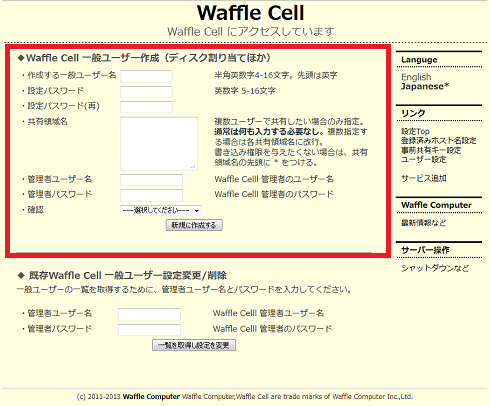Click the 英数字 5-16文字 hint text
The width and height of the screenshot is (490, 406).
pos(245,91)
